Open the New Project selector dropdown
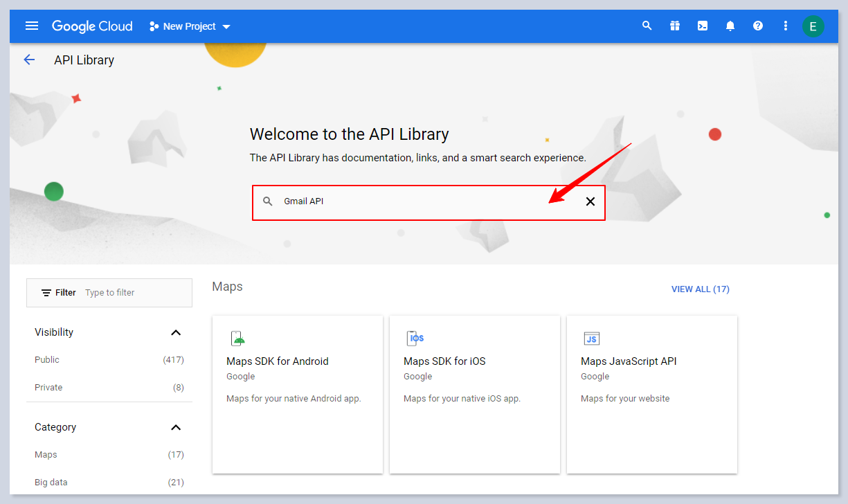The height and width of the screenshot is (504, 848). (190, 26)
